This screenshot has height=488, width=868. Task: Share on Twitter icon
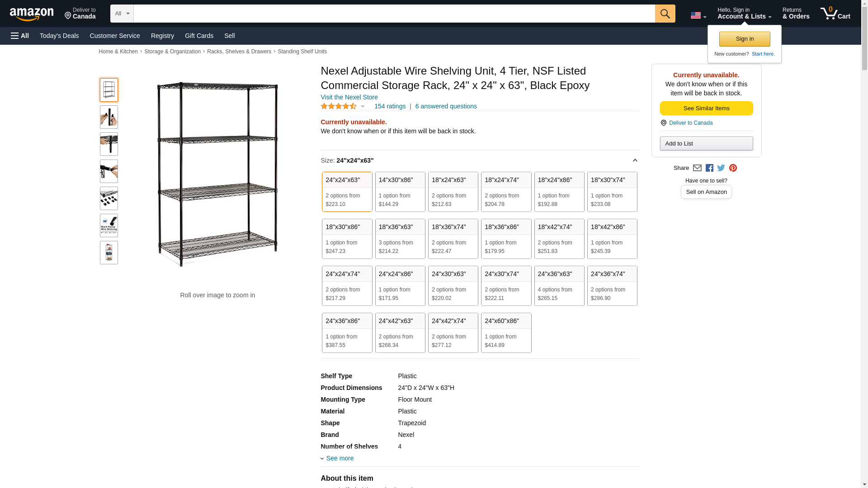pos(721,168)
